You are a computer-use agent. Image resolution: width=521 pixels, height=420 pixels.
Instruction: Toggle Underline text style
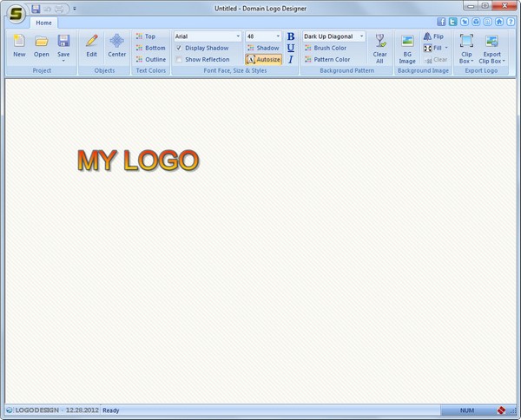click(291, 48)
